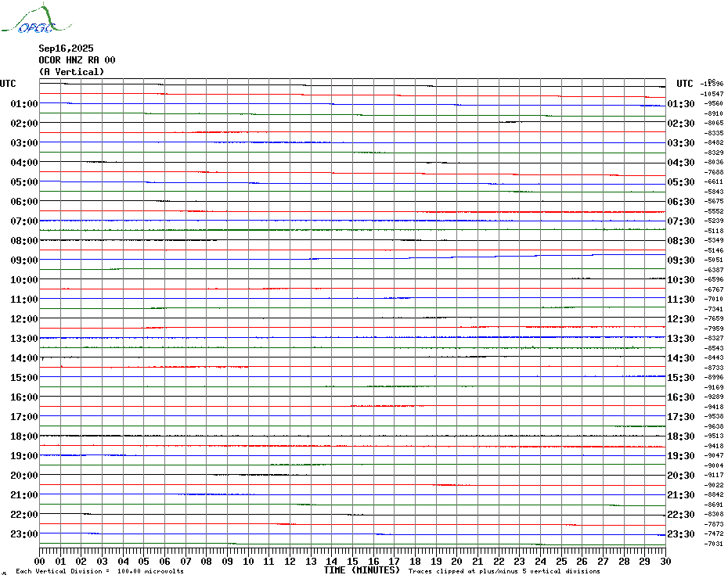Viewport: 728px width, 582px height.
Task: Click the minute label 20 on the time axis
Action: 457,561
